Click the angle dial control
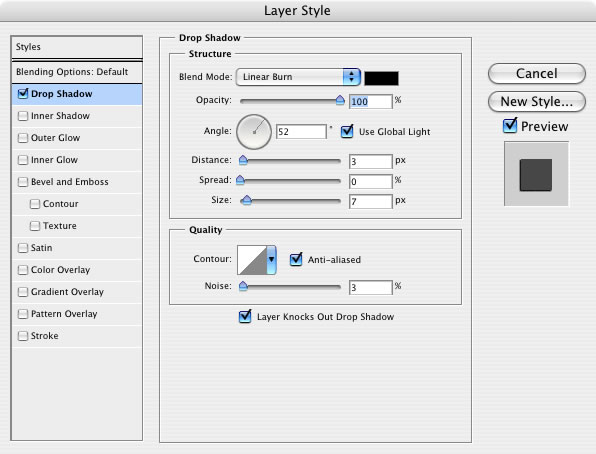Screen dimensions: 596x454 point(254,132)
